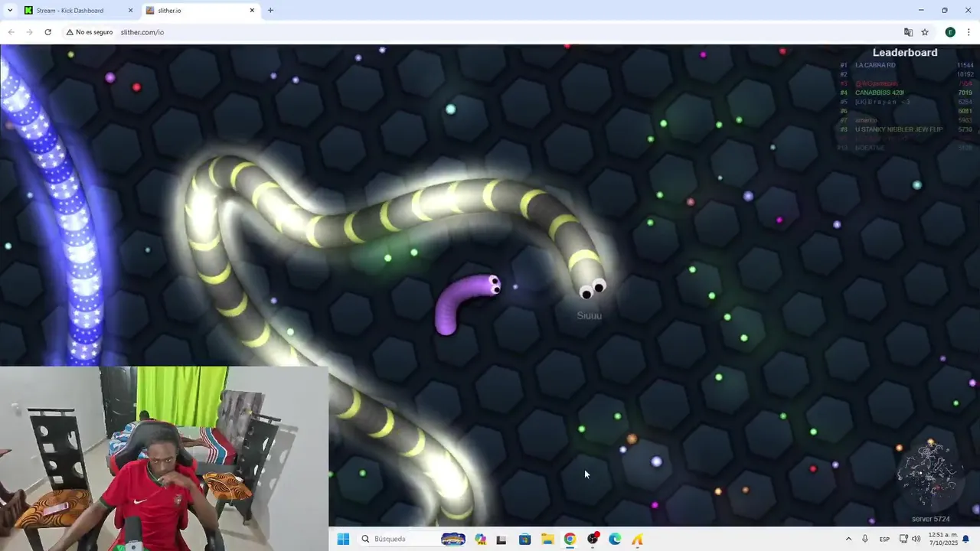
Task: Open Chrome three-dot menu
Action: 969,32
